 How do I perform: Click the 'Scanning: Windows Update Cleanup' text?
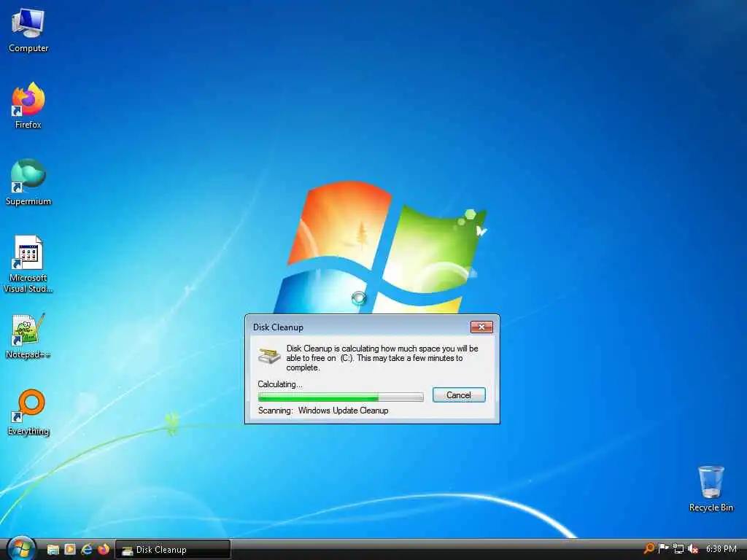pyautogui.click(x=323, y=411)
